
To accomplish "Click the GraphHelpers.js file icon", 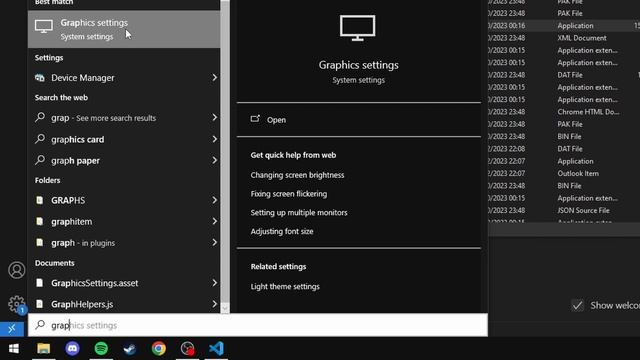I will (40, 304).
